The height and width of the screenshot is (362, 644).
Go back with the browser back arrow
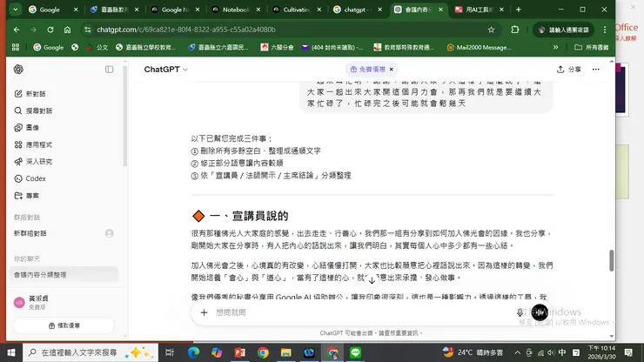point(17,30)
